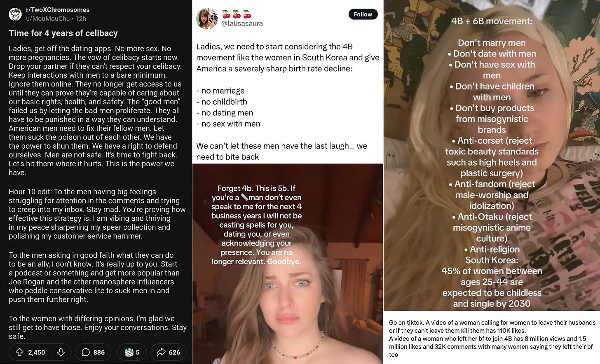600x364 pixels.
Task: Open the r/TwoXChromosomes subreddit link
Action: (58, 9)
